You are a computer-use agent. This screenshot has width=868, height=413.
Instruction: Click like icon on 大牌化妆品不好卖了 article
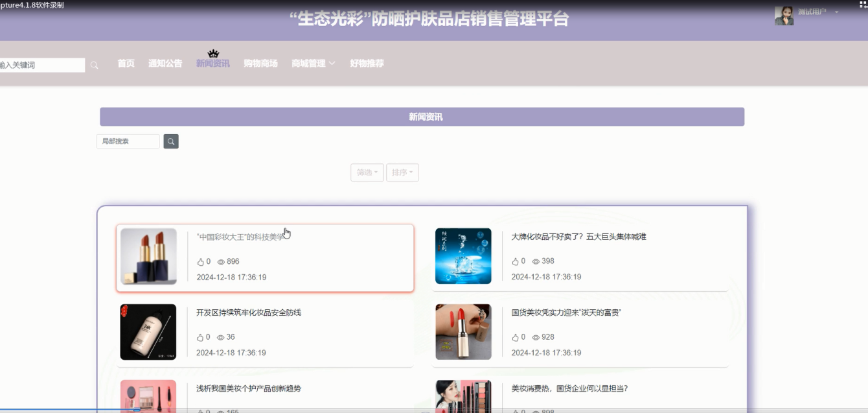(516, 261)
